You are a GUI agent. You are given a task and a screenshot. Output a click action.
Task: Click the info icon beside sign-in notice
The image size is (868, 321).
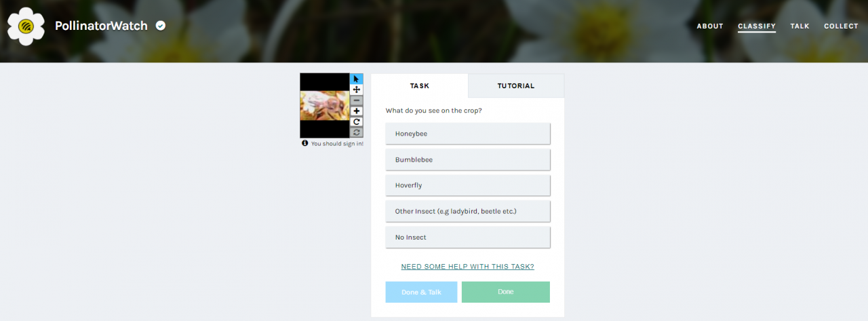305,143
